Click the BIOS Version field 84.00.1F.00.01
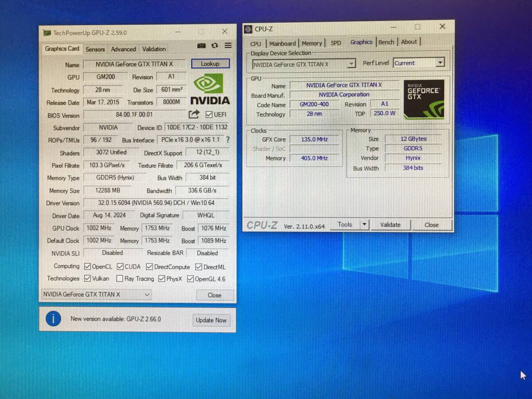Screen dimensions: 532x399 point(134,115)
